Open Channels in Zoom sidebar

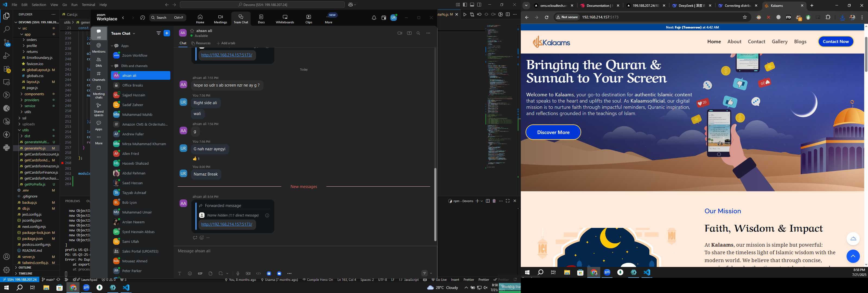tap(99, 76)
